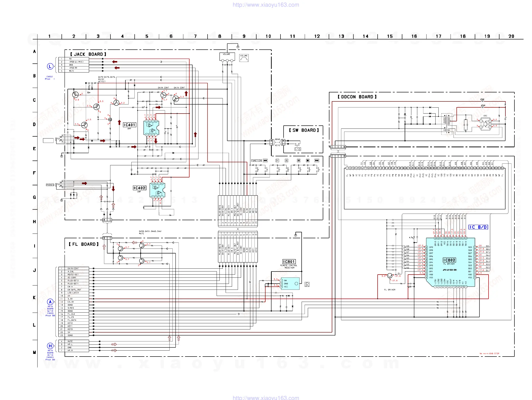Click the IC B/D blue label

tap(478, 227)
